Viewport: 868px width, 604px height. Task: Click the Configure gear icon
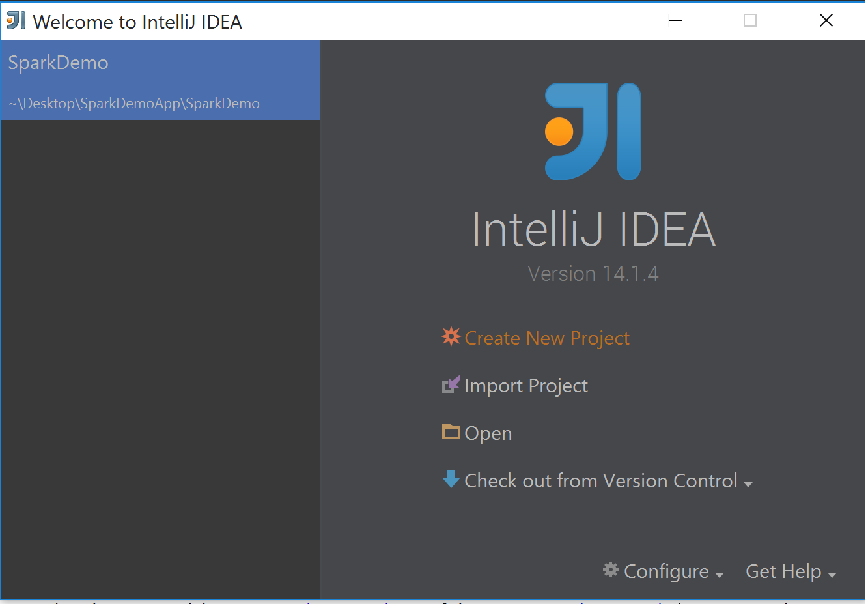tap(610, 569)
